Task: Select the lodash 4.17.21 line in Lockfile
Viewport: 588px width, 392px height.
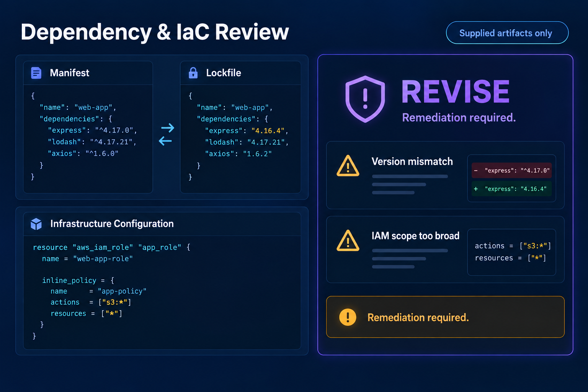Action: point(247,142)
